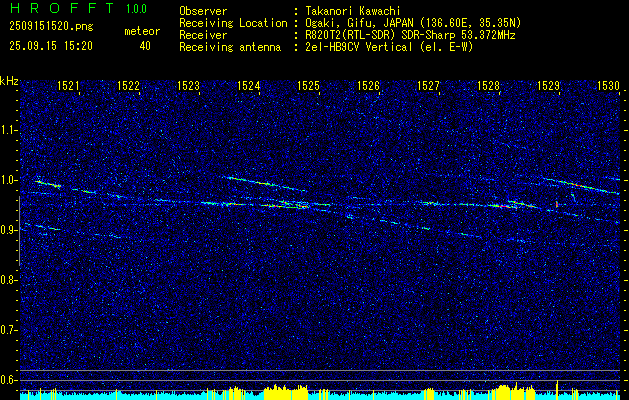Click the 1527 time marker

(x=428, y=86)
